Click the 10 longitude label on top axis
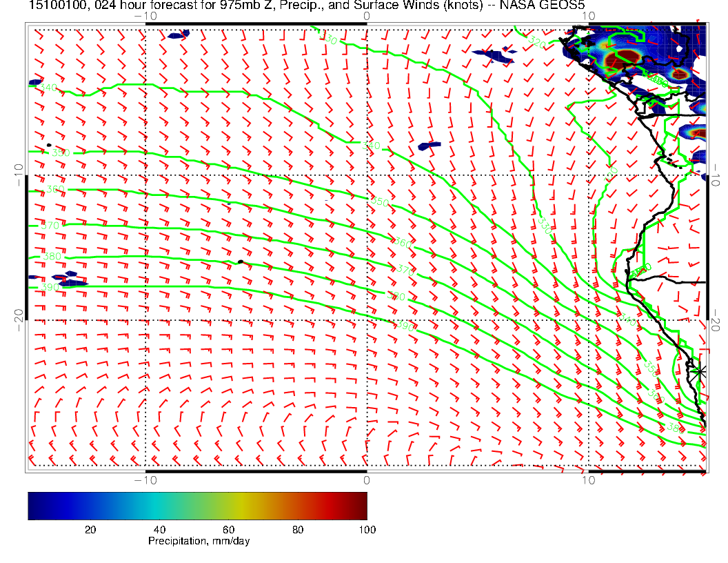The image size is (728, 563). tap(588, 15)
